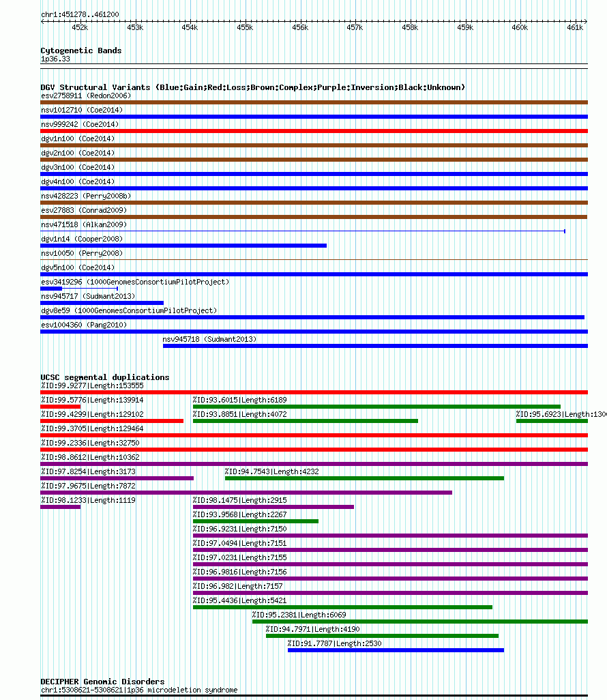
Task: Select the %ID:99.3705|Length:129464 label
Action: point(92,428)
